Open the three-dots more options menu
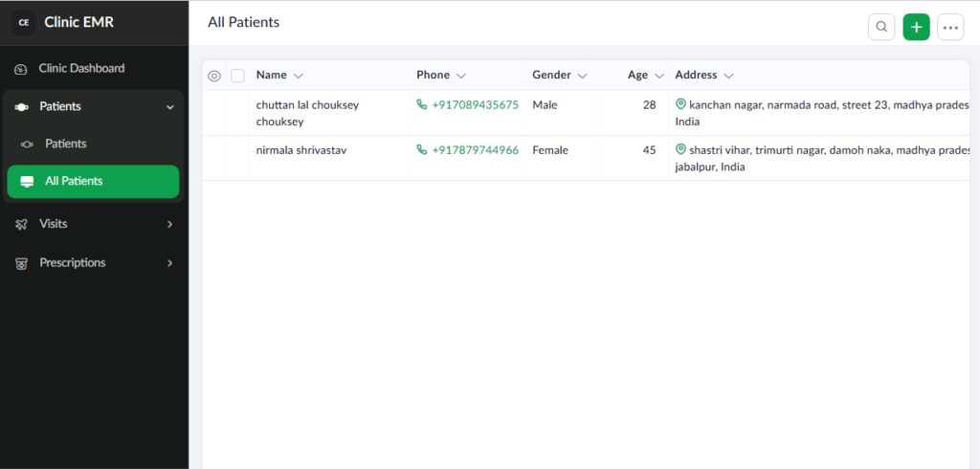Image resolution: width=980 pixels, height=469 pixels. [950, 27]
